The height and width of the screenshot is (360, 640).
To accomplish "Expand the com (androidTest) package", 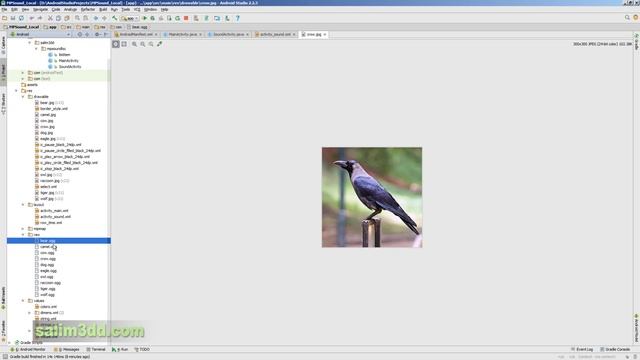I will pyautogui.click(x=23, y=73).
